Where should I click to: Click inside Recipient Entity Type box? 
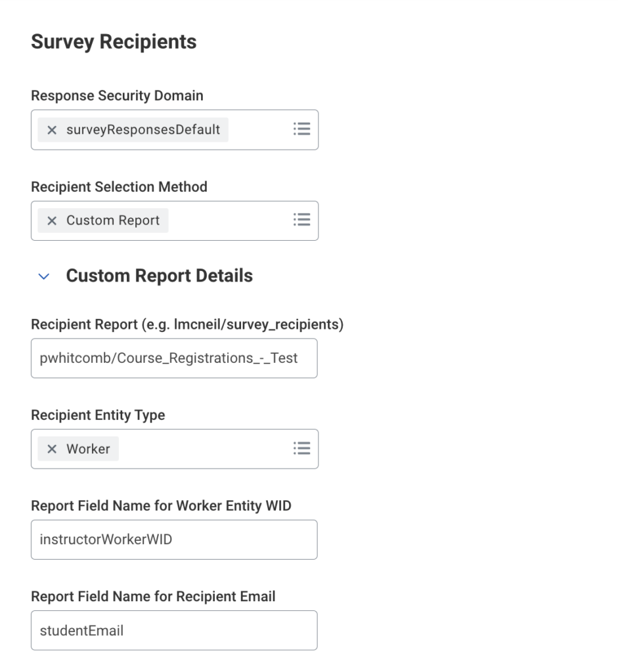coord(204,449)
